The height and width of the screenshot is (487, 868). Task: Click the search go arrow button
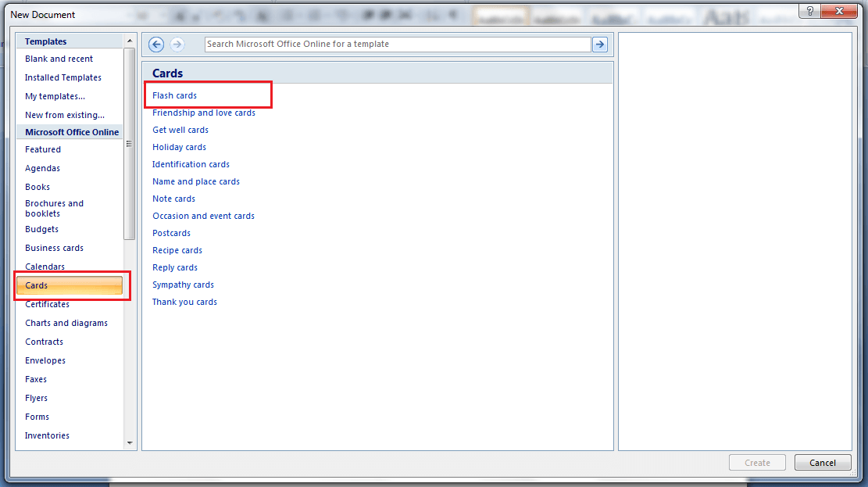click(x=600, y=45)
